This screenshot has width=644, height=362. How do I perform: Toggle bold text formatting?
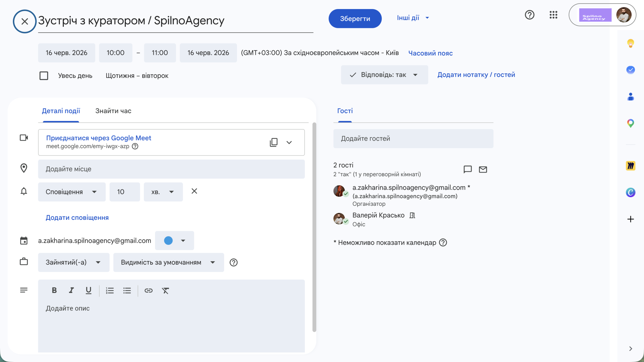(54, 291)
